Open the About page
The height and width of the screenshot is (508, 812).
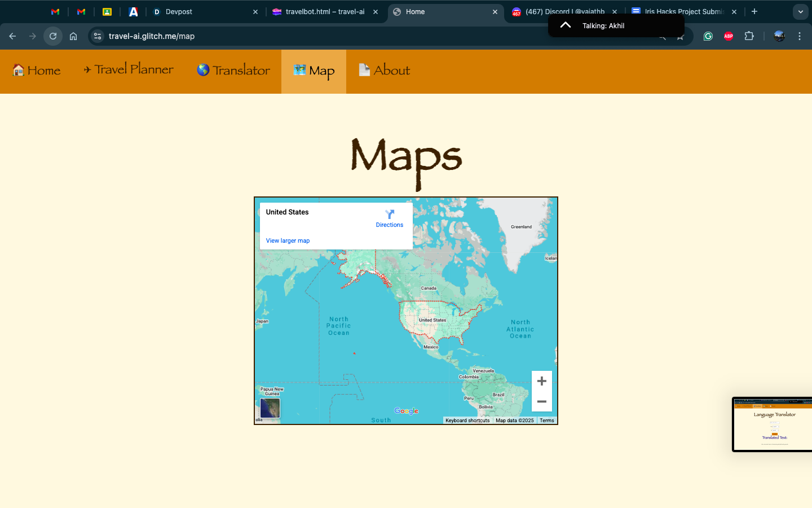pyautogui.click(x=384, y=70)
